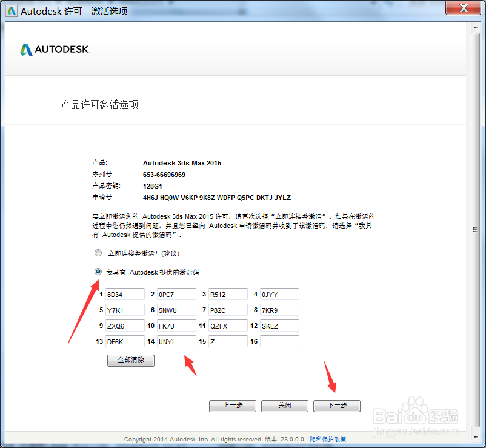Select activation code field 12 containing SKLZ
486x448 pixels.
(279, 326)
